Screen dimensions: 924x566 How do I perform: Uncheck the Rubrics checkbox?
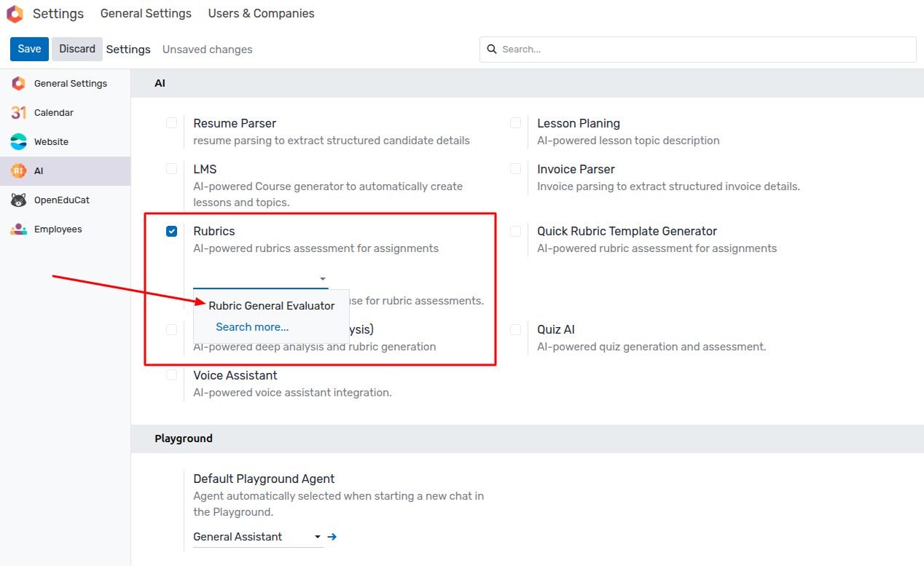171,232
